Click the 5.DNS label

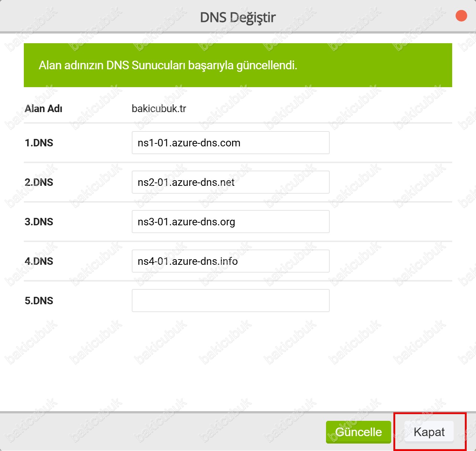pos(39,301)
